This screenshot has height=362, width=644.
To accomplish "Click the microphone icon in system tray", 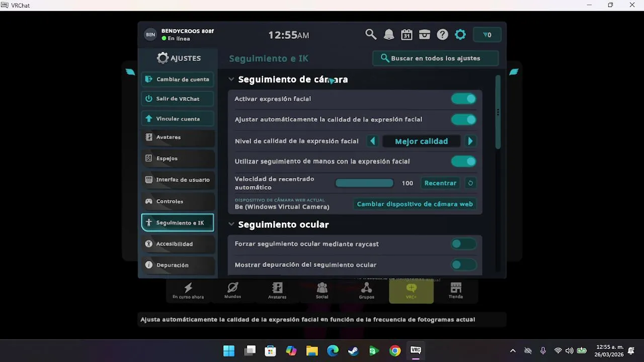I will point(543,350).
